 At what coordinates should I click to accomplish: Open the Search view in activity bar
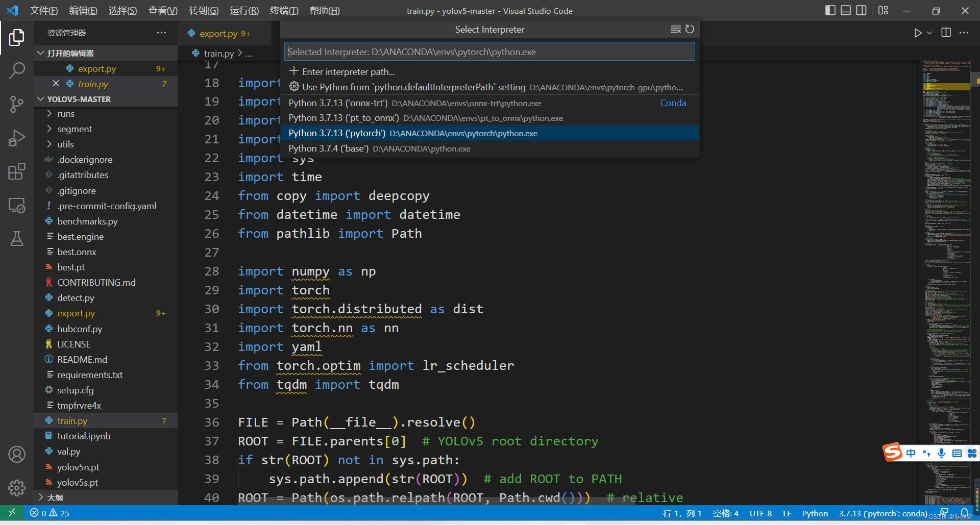16,70
